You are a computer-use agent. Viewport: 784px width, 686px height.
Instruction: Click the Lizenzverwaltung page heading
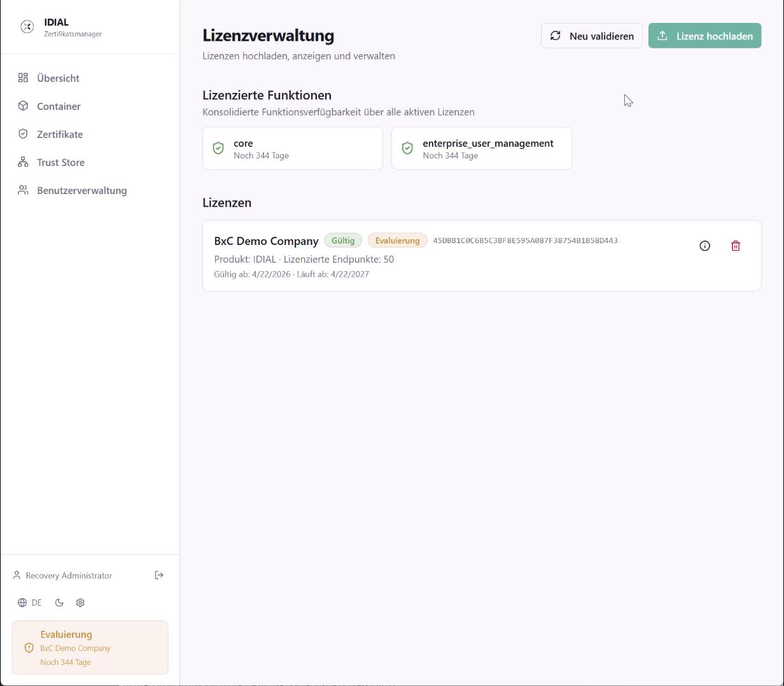(268, 35)
